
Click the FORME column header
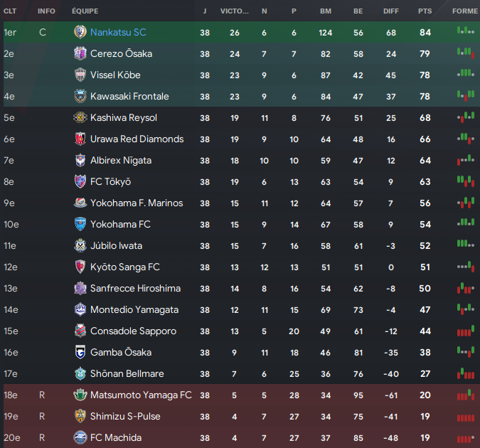[x=464, y=11]
